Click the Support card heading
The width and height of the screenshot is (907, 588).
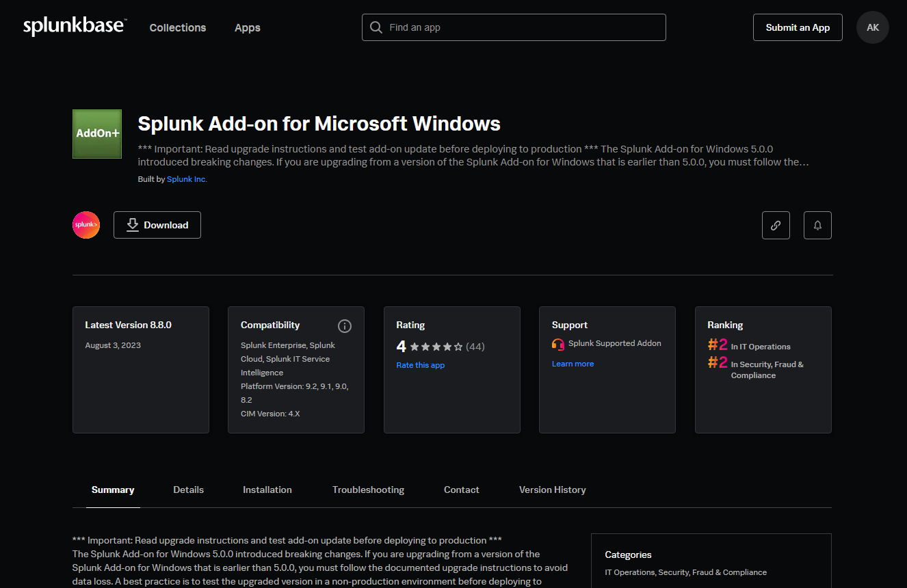(x=570, y=325)
